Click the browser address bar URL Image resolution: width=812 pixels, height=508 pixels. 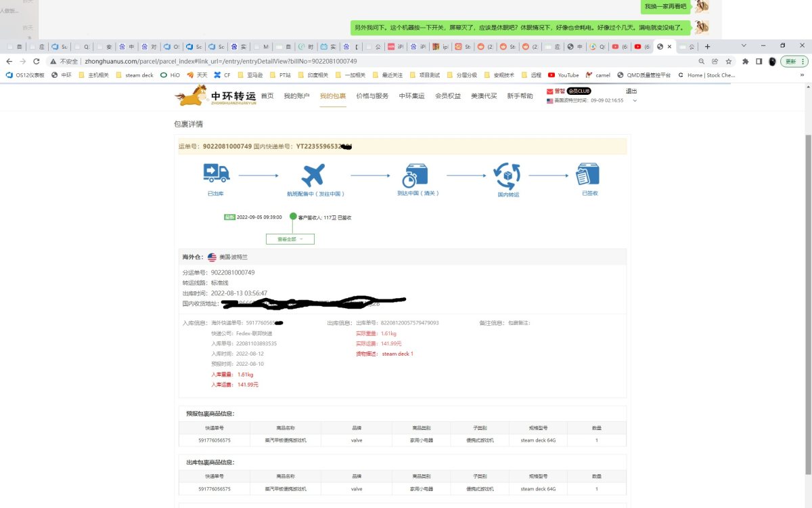pyautogui.click(x=221, y=61)
